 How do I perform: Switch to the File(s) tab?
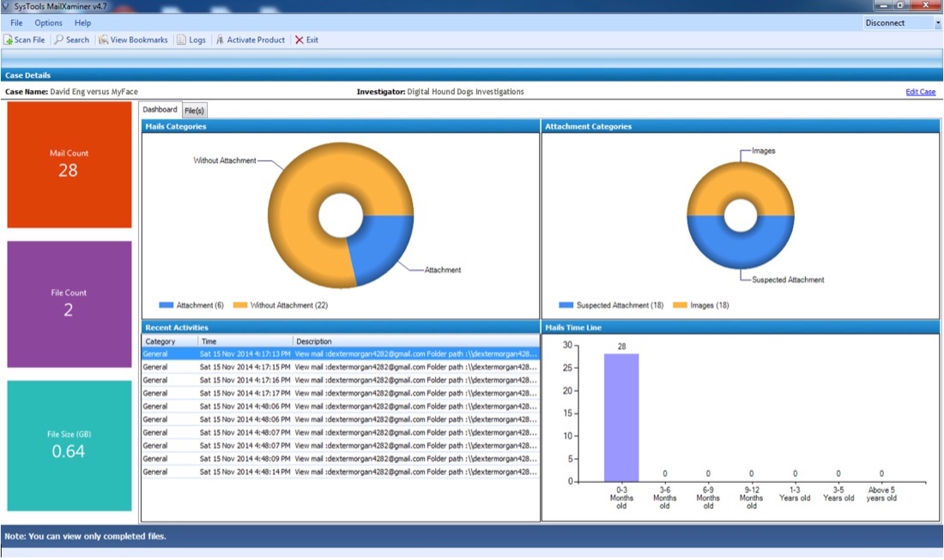pyautogui.click(x=194, y=111)
